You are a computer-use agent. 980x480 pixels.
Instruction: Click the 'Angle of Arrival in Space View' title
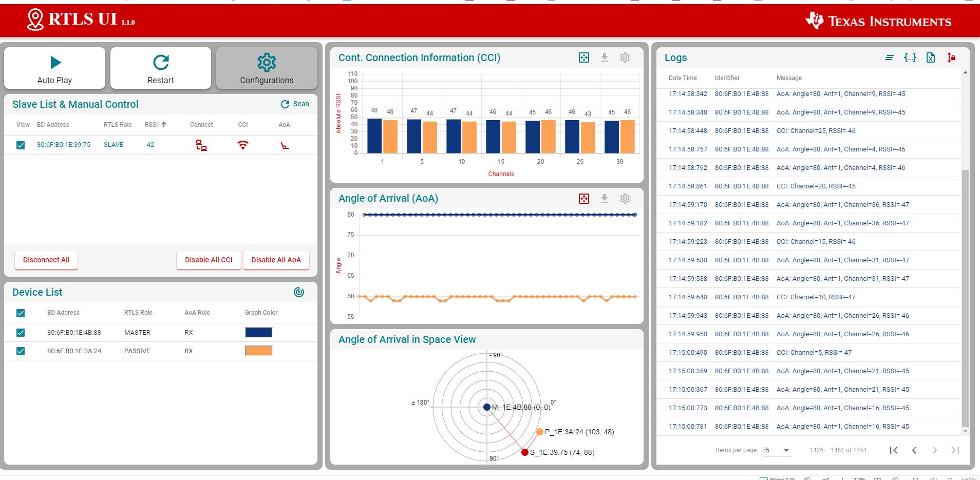pyautogui.click(x=407, y=339)
